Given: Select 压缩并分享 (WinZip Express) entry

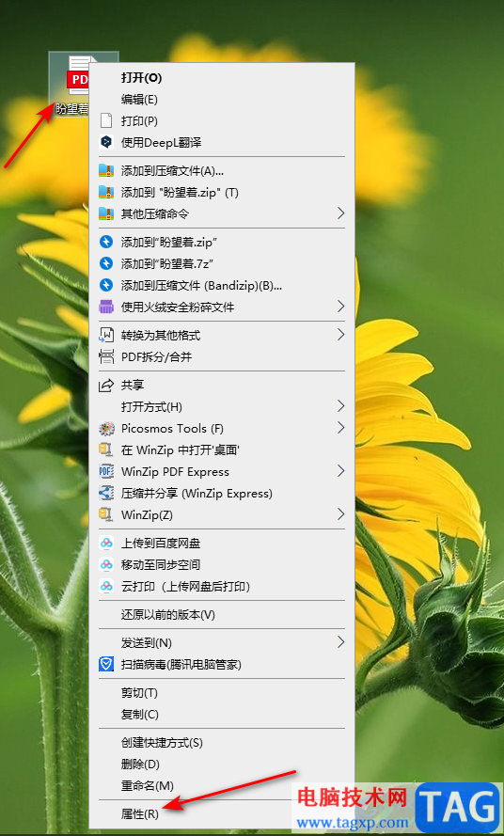Looking at the screenshot, I should click(222, 493).
